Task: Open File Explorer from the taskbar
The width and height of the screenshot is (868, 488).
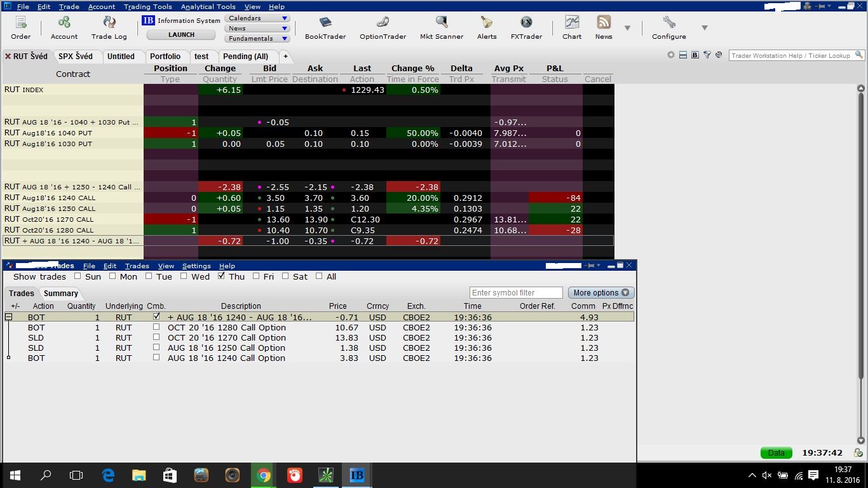Action: pos(139,475)
